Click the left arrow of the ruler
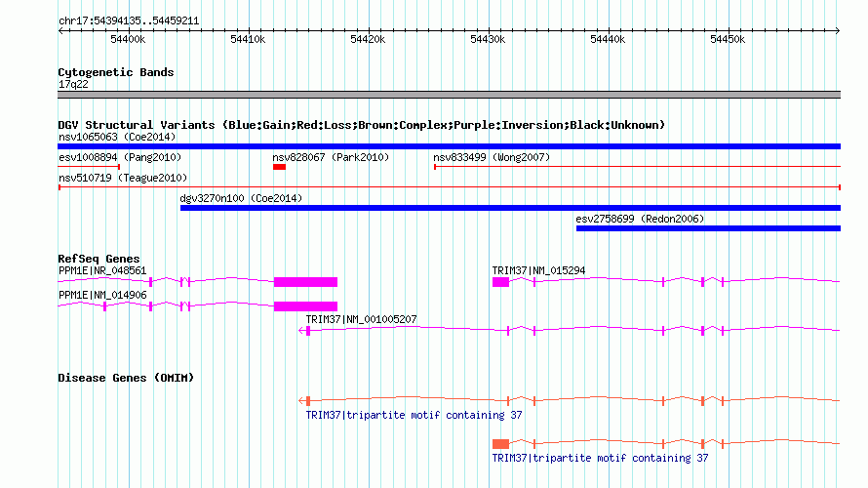 tap(60, 30)
